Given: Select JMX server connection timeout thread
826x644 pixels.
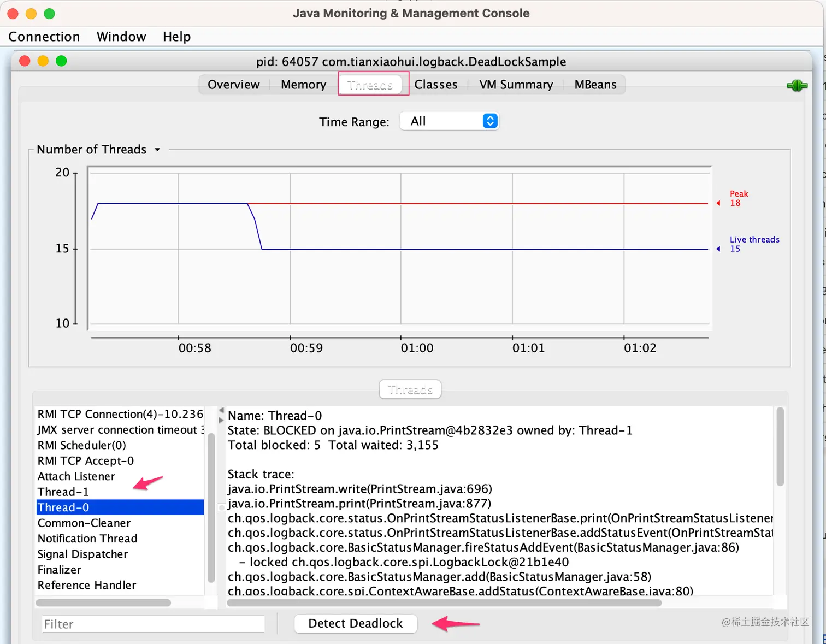Looking at the screenshot, I should (x=120, y=430).
